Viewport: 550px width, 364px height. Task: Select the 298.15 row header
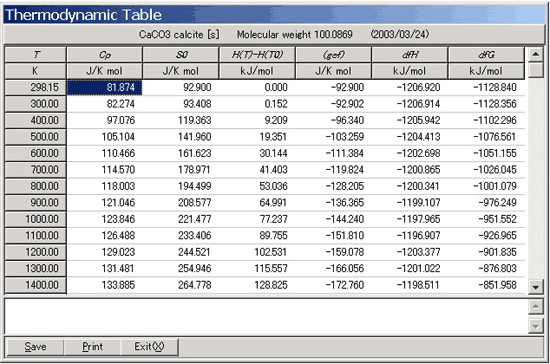[35, 87]
